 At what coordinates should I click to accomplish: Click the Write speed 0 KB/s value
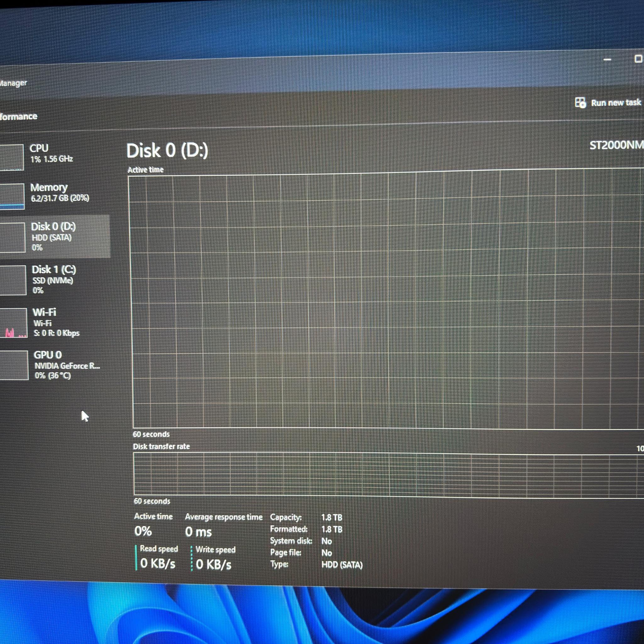214,564
